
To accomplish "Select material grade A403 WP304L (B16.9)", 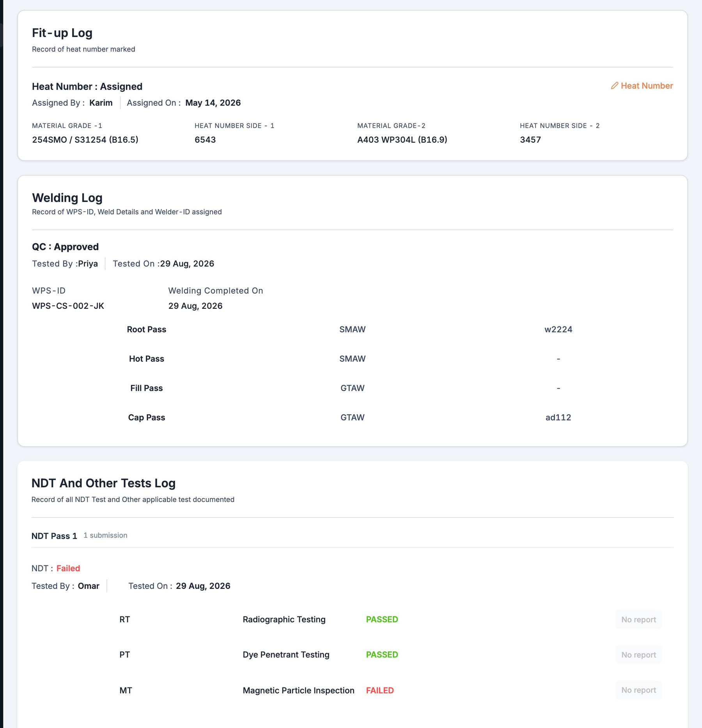I will (402, 140).
